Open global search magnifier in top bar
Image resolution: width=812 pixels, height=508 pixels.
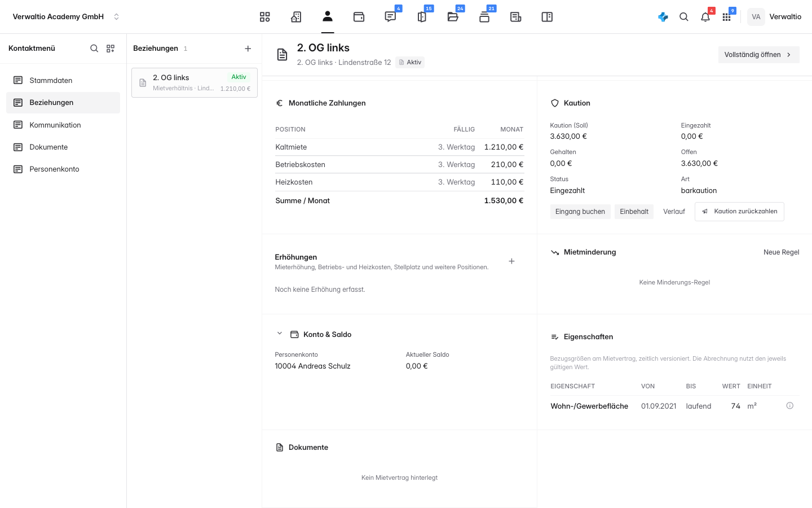(x=684, y=17)
